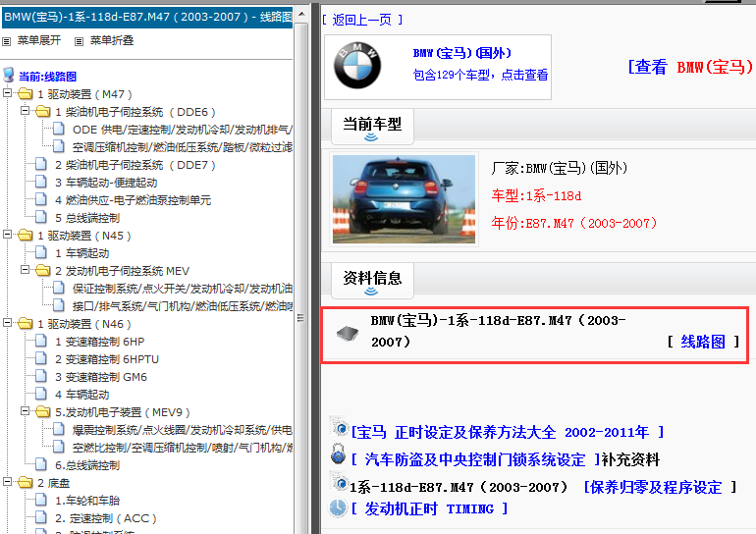
Task: Open BMW(宝马)(国外) brand link
Action: tap(461, 53)
